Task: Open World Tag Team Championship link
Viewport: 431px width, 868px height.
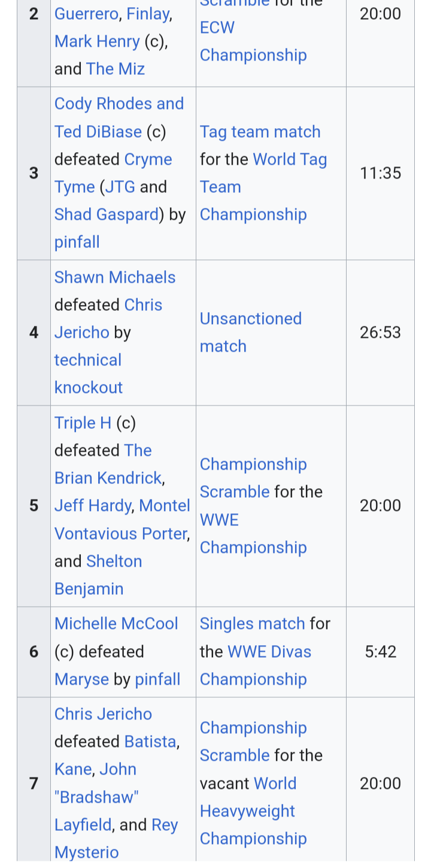Action: [x=263, y=187]
